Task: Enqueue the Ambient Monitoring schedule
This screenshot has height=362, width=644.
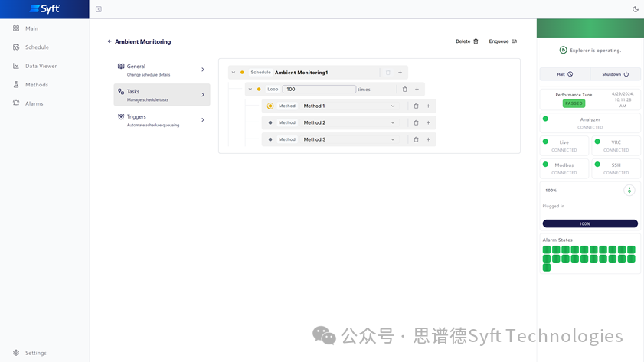Action: click(502, 41)
